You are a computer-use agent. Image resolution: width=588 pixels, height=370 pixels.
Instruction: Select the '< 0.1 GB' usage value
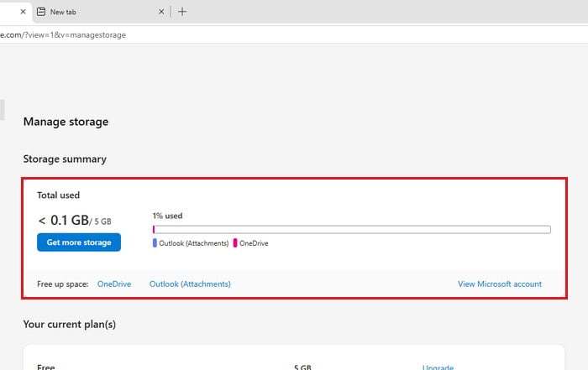pos(63,220)
